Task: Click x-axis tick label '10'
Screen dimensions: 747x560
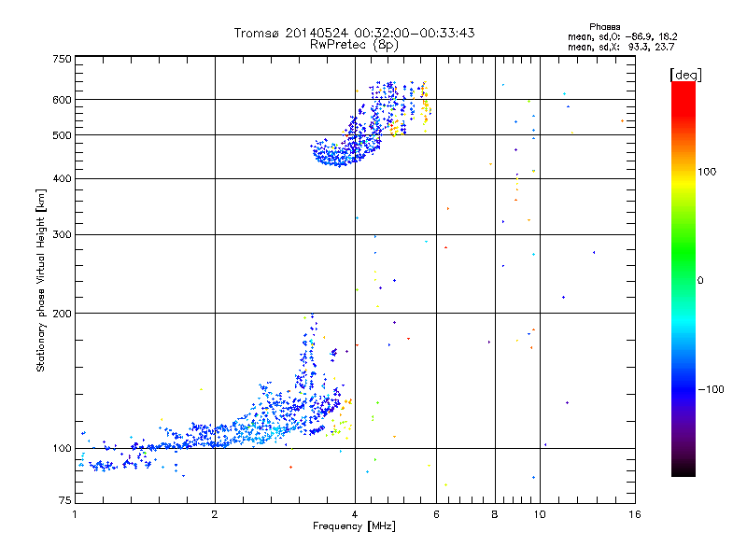Action: click(540, 514)
